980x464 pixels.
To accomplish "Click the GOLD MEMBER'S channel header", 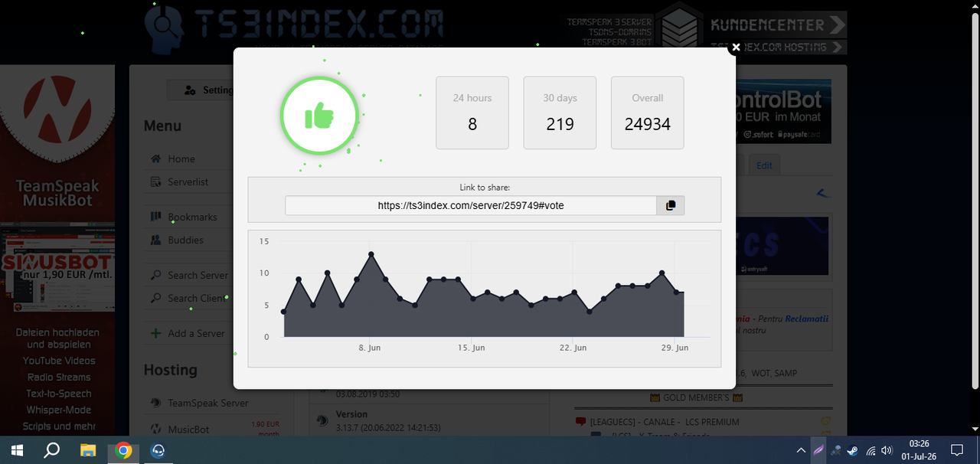I will click(x=696, y=397).
